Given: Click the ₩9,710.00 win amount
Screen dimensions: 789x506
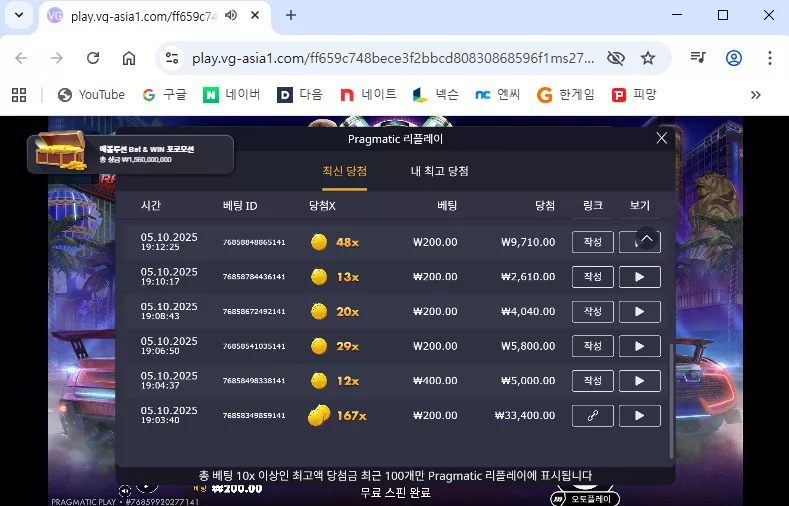Looking at the screenshot, I should (x=528, y=242).
